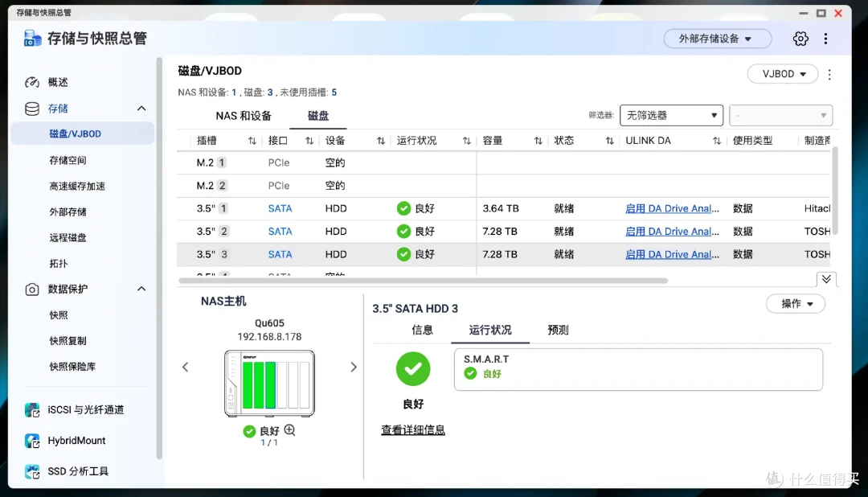Open the HybridMount app icon
868x497 pixels.
(32, 441)
